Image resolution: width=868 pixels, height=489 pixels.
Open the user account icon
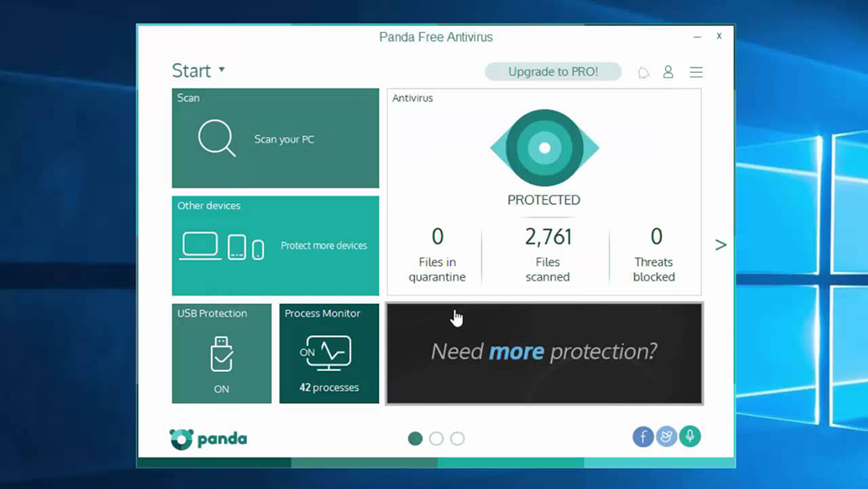click(x=668, y=72)
